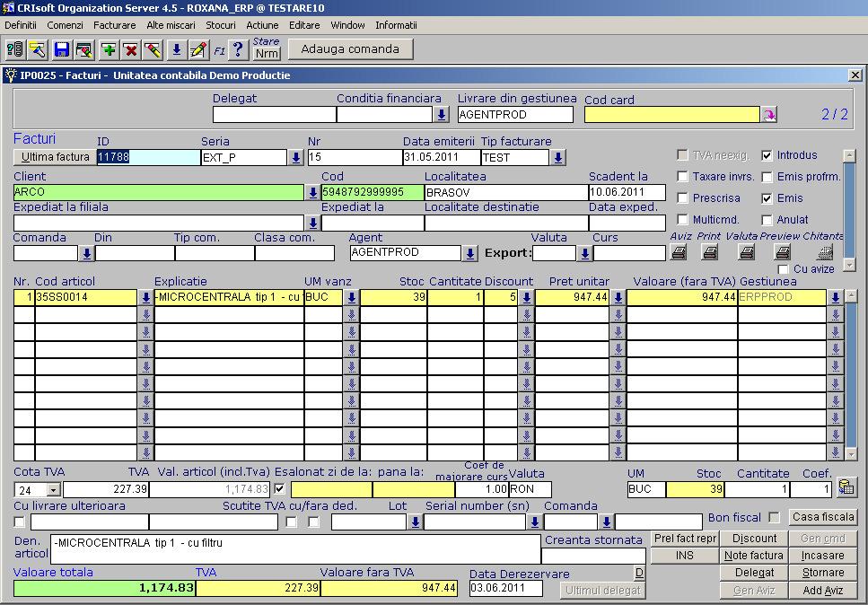Enable the Anulat checkbox
This screenshot has height=605, width=868.
pyautogui.click(x=767, y=220)
